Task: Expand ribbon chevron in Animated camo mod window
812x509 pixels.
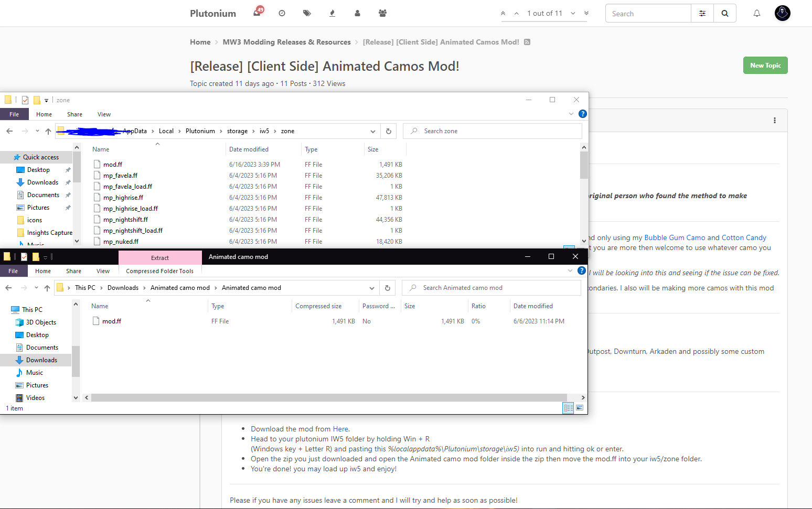Action: tap(570, 270)
